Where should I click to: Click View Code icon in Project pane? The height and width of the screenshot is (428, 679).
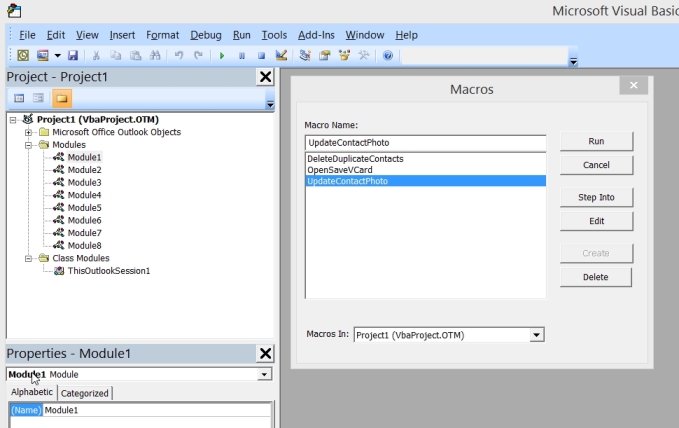19,98
